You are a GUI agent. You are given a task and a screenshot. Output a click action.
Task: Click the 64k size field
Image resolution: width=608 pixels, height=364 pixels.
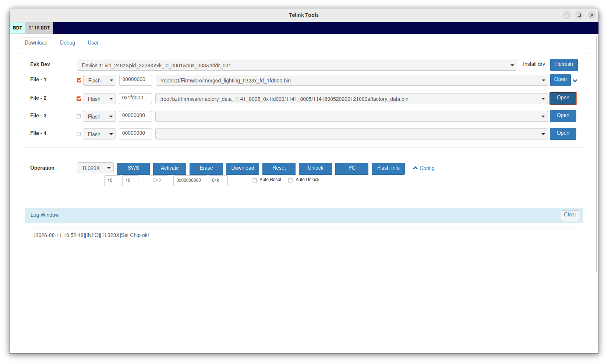[x=218, y=181]
